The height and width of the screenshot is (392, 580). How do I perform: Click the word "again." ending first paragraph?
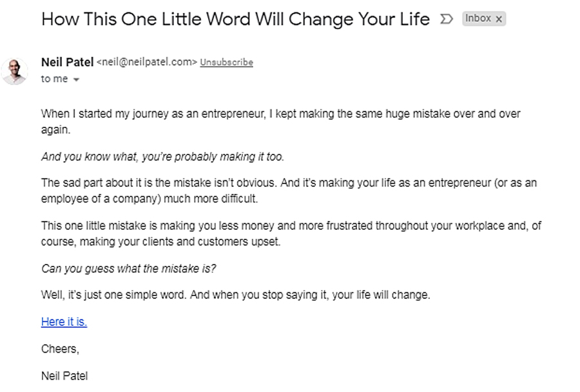point(55,129)
